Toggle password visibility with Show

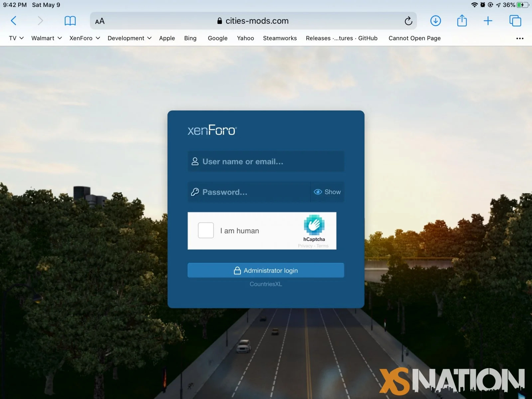328,192
